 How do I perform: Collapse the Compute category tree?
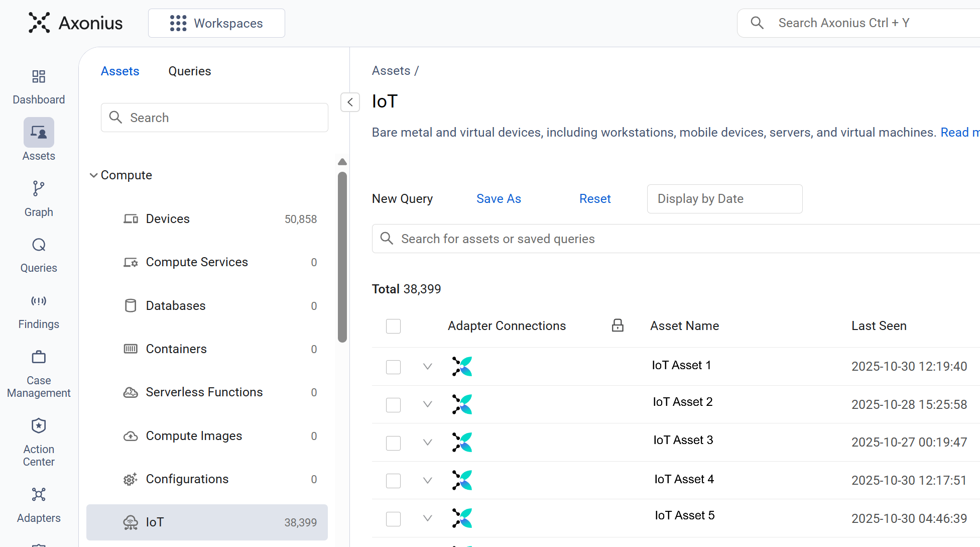93,175
